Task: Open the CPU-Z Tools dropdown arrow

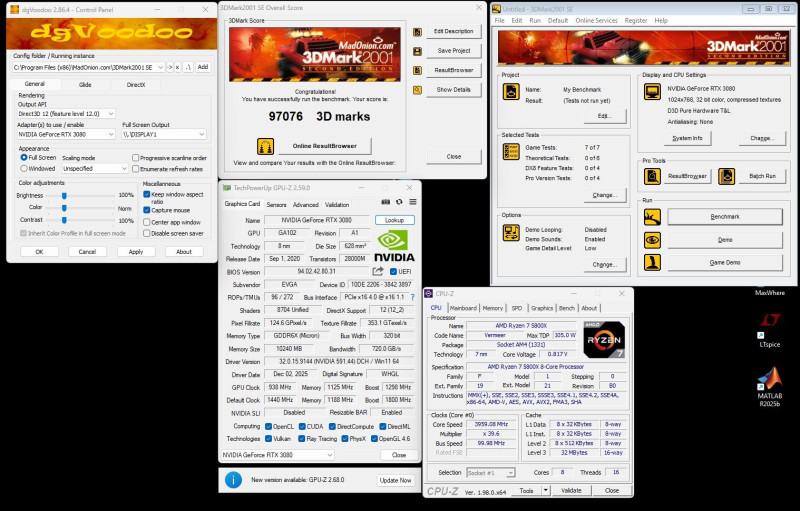Action: tap(545, 491)
